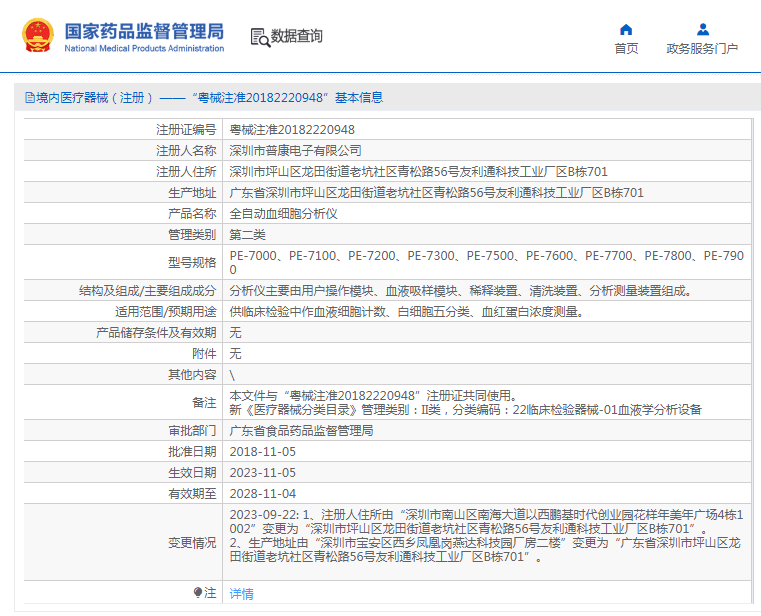This screenshot has width=761, height=616.
Task: Click the 批准日期 label
Action: [x=192, y=451]
